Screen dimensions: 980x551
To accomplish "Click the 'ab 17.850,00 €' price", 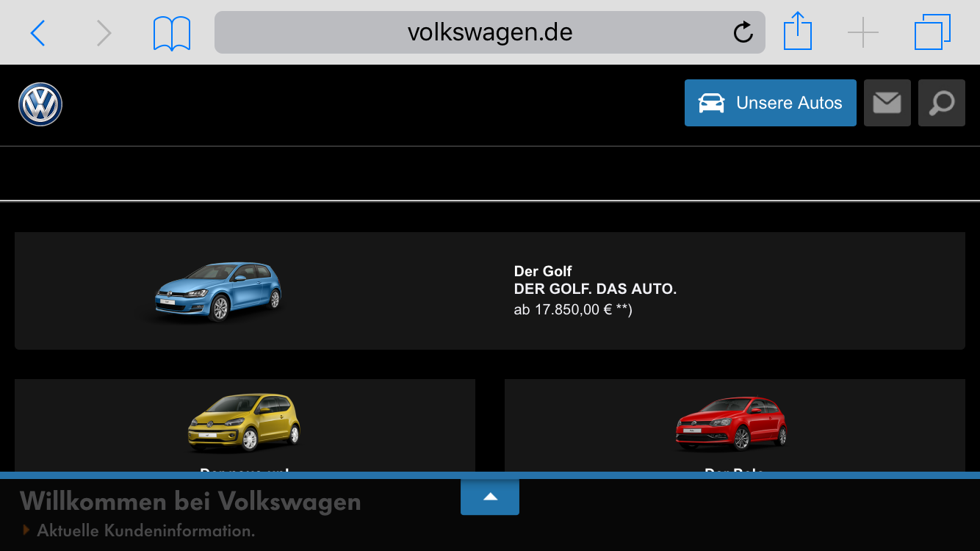I will tap(573, 309).
